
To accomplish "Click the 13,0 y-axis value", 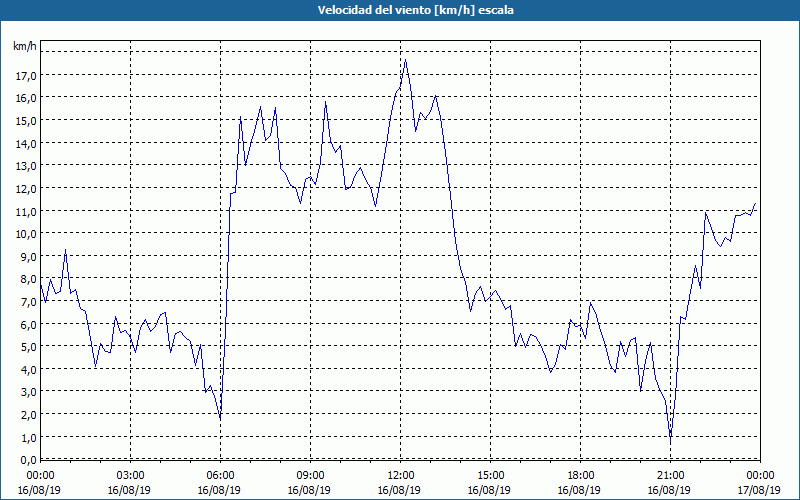I will 26,166.
